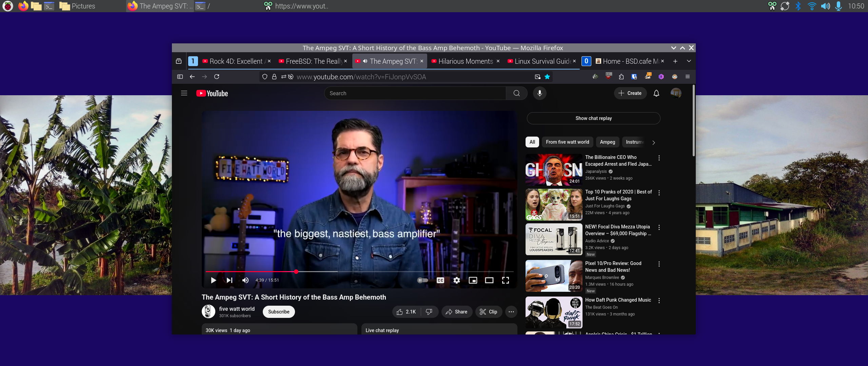Toggle the bookmark star for this page
Viewport: 868px width, 366px height.
pos(547,77)
